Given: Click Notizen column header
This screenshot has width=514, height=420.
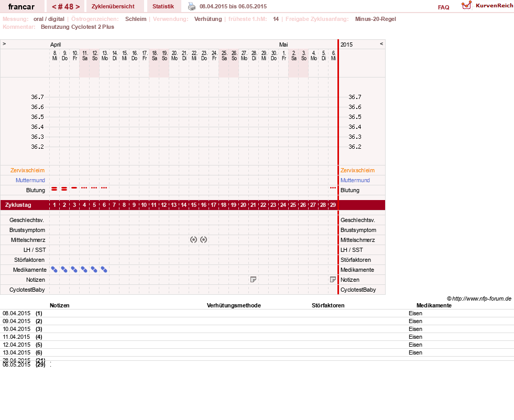Looking at the screenshot, I should (60, 305).
